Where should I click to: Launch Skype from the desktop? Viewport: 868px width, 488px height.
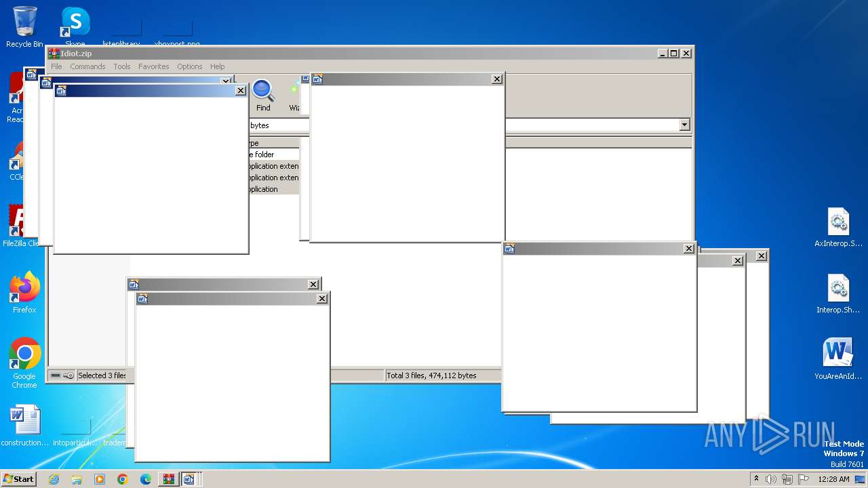(75, 27)
